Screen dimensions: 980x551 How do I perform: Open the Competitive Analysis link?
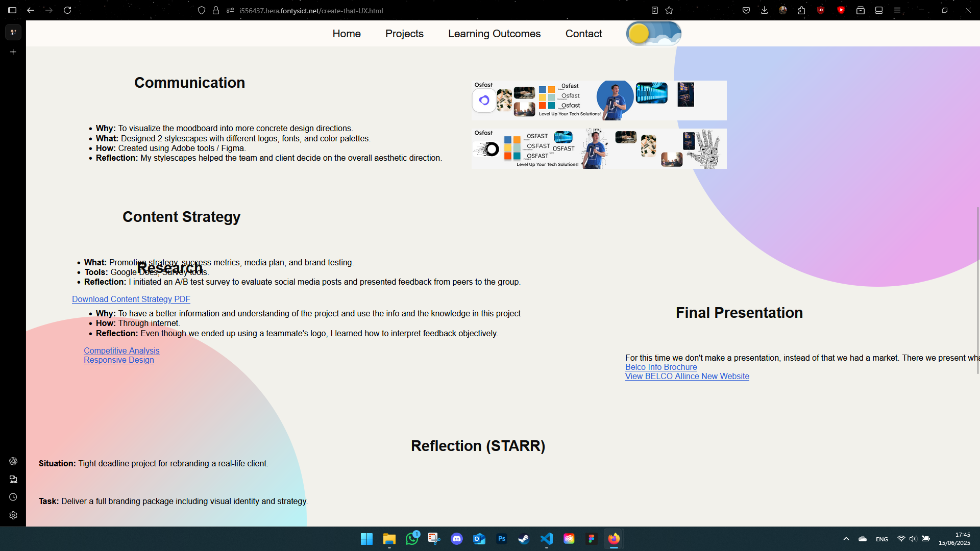[x=121, y=350]
